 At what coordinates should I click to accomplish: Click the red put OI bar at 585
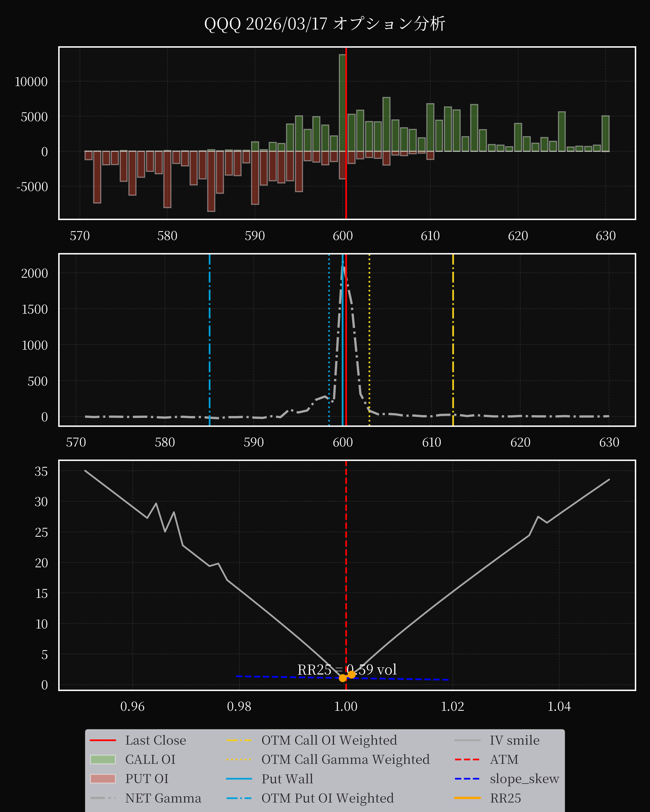pos(211,181)
